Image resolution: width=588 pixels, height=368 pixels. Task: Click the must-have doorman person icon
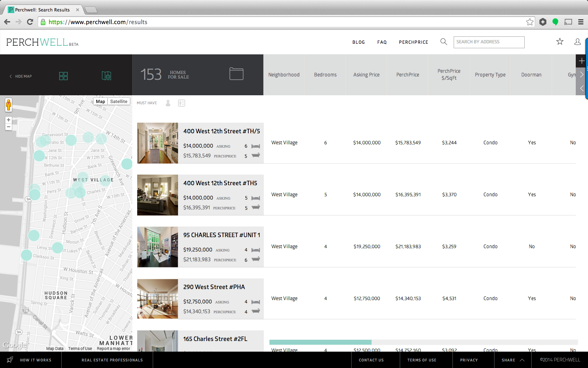click(x=168, y=103)
